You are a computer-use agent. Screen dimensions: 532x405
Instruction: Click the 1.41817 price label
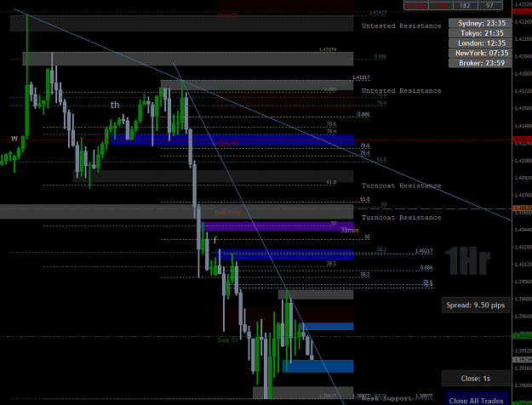[361, 77]
